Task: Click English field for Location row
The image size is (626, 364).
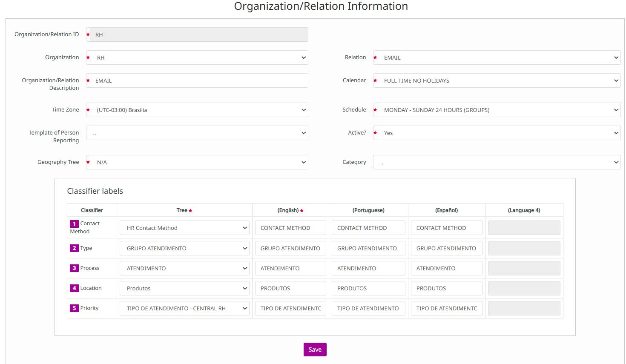Action: pos(290,288)
